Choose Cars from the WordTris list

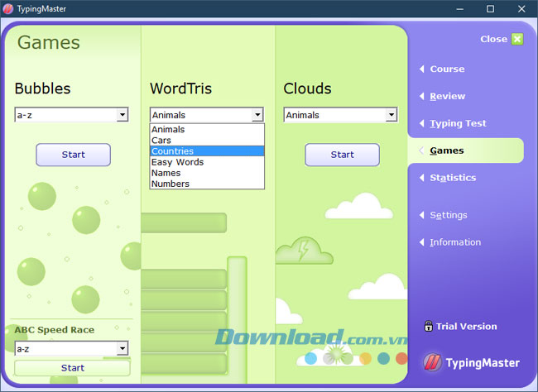(207, 141)
